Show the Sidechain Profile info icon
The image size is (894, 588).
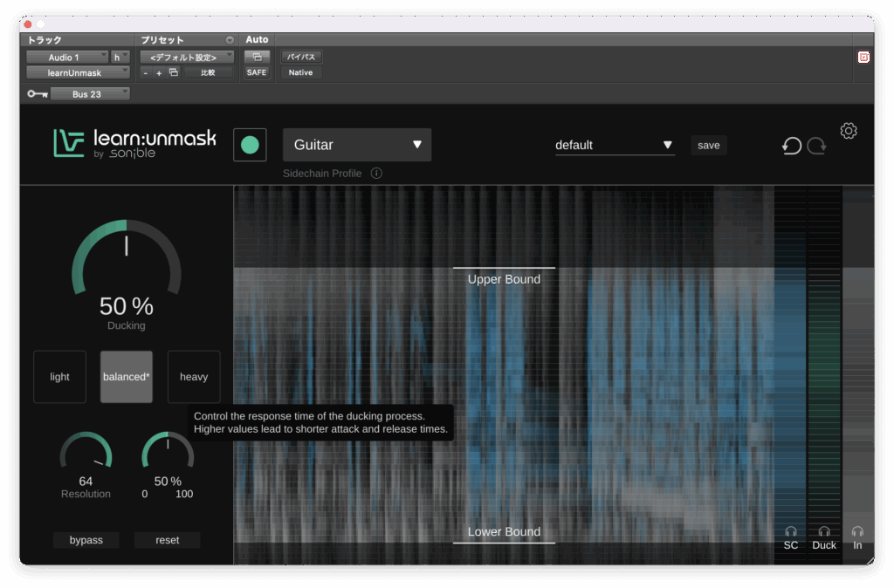coord(376,174)
